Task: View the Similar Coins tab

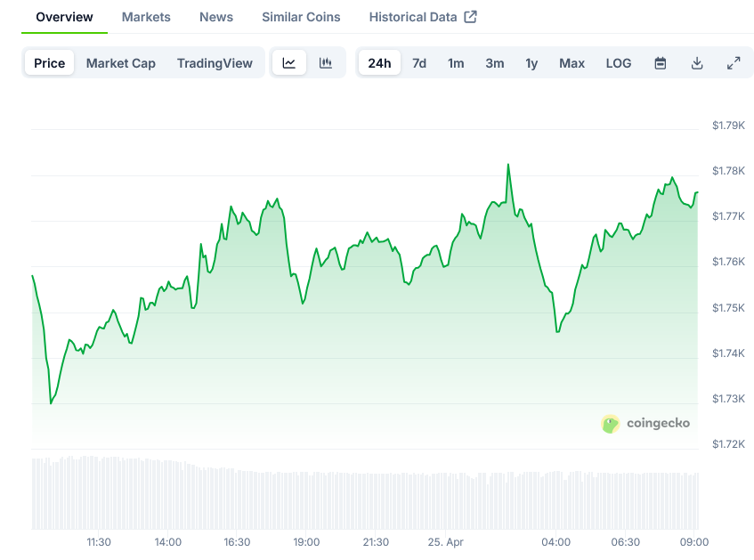Action: click(x=300, y=16)
